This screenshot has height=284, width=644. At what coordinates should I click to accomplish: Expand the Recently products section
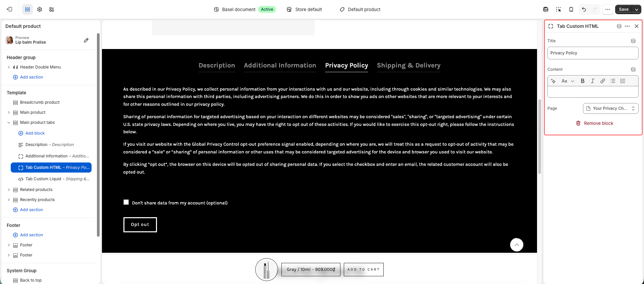[9, 200]
